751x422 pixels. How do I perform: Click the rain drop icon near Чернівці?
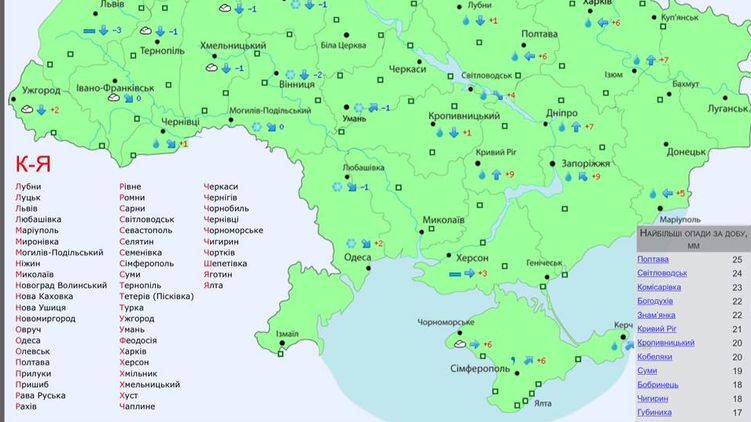point(158,144)
